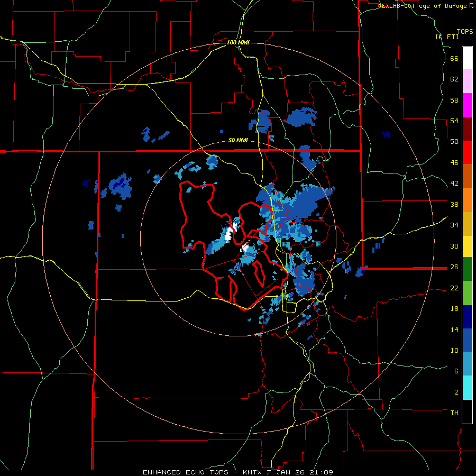The image size is (476, 476).
Task: Select the dark maroon legend color block
Action: tap(467, 129)
